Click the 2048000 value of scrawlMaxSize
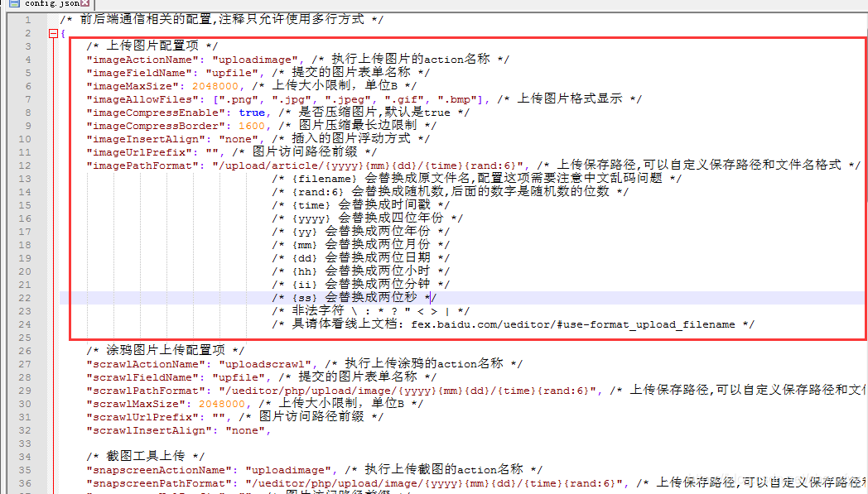The height and width of the screenshot is (494, 868). 222,405
